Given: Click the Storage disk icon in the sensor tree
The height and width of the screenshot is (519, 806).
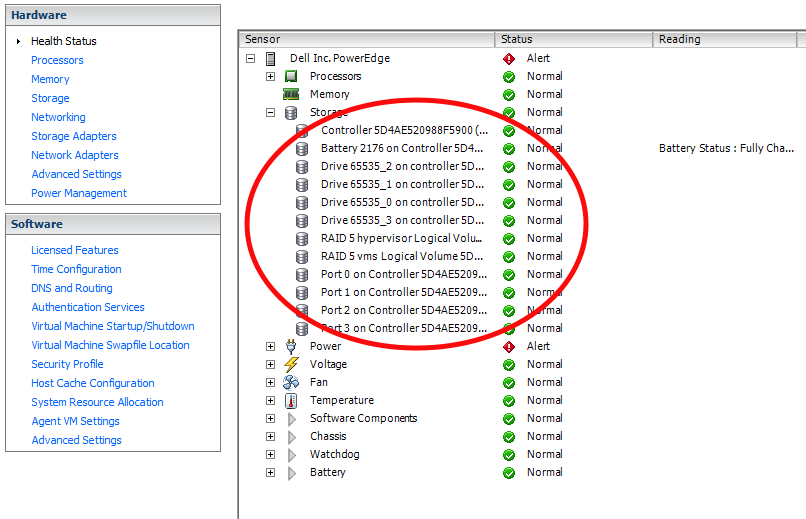Looking at the screenshot, I should 291,113.
